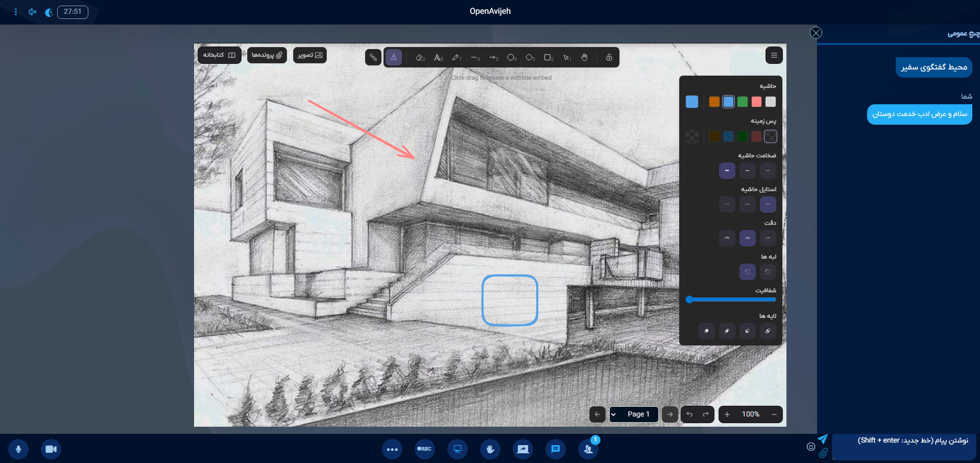Open the Page 1 dropdown
The image size is (980, 463).
click(633, 414)
